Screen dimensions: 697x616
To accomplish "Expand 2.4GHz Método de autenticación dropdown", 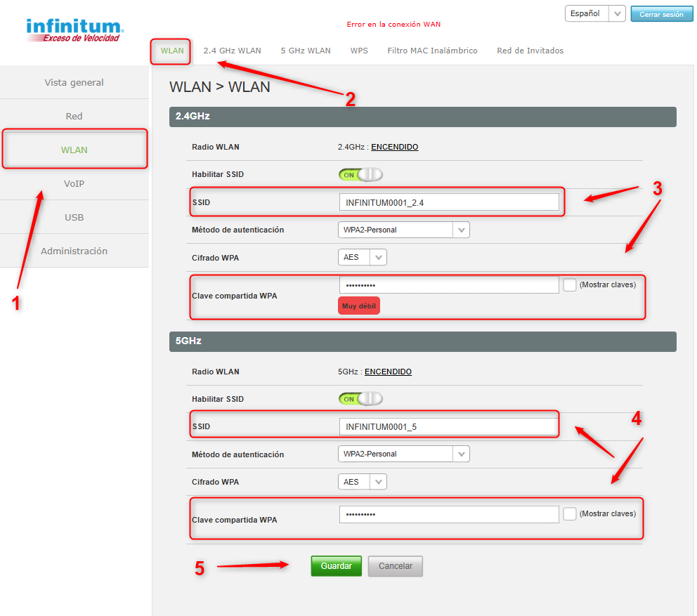I will click(403, 230).
